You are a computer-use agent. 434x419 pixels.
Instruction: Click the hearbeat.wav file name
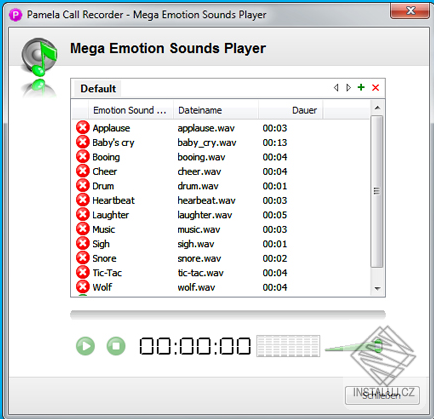point(206,200)
